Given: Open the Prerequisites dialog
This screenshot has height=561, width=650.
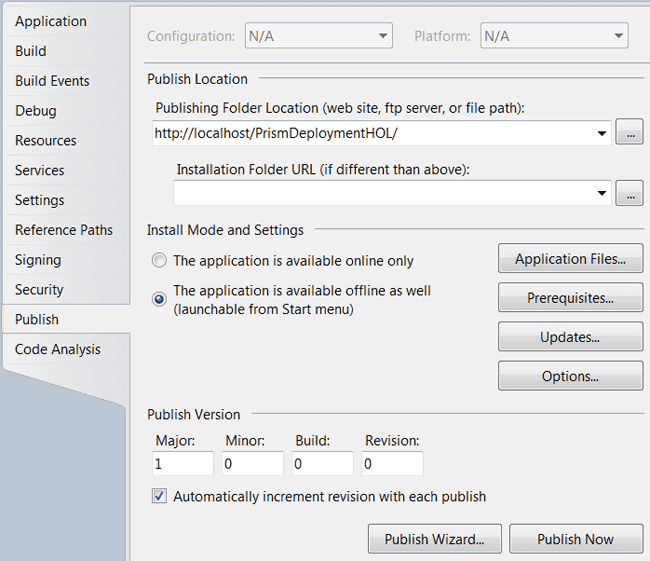Looking at the screenshot, I should point(570,297).
